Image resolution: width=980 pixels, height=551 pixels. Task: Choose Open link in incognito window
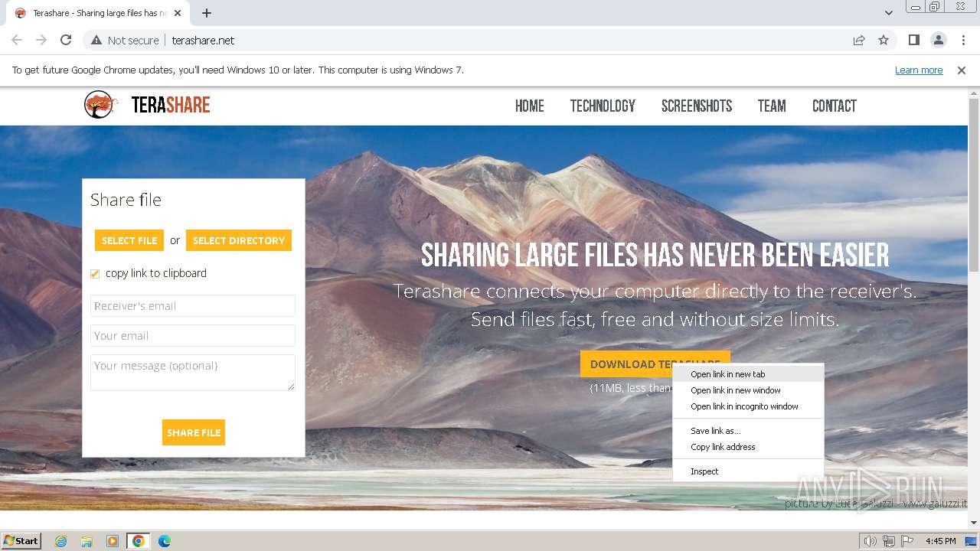(748, 406)
